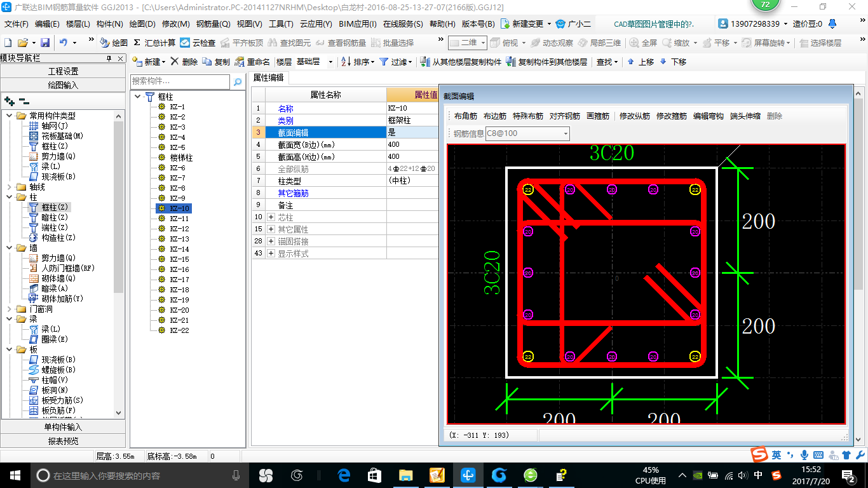The height and width of the screenshot is (488, 868).
Task: Open 查找 search dropdown
Action: [x=607, y=62]
